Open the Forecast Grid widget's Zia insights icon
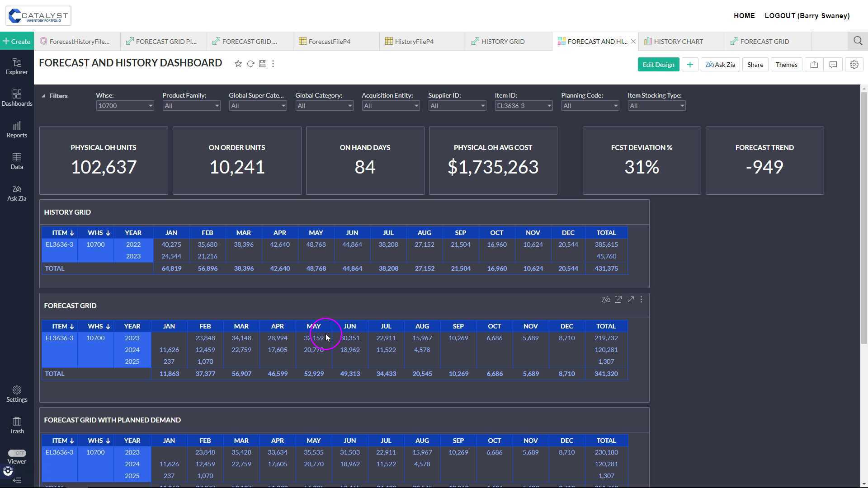The width and height of the screenshot is (868, 488). [x=606, y=300]
